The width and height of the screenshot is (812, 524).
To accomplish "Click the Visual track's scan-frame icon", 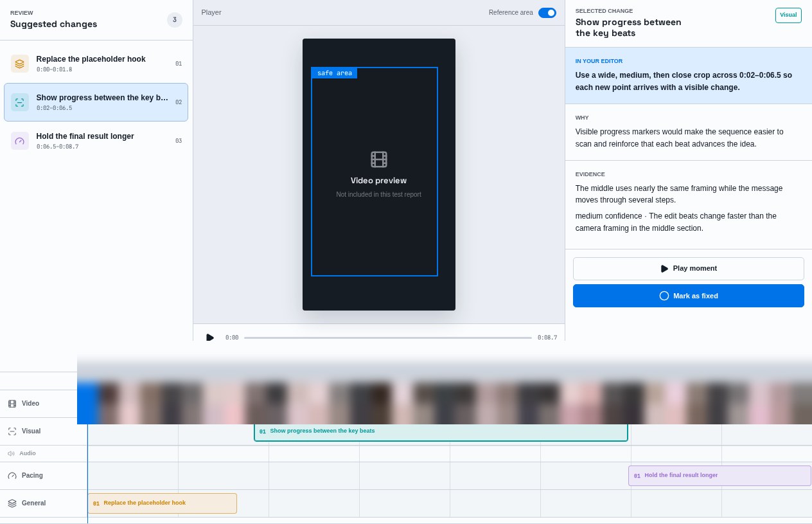I will point(12,431).
